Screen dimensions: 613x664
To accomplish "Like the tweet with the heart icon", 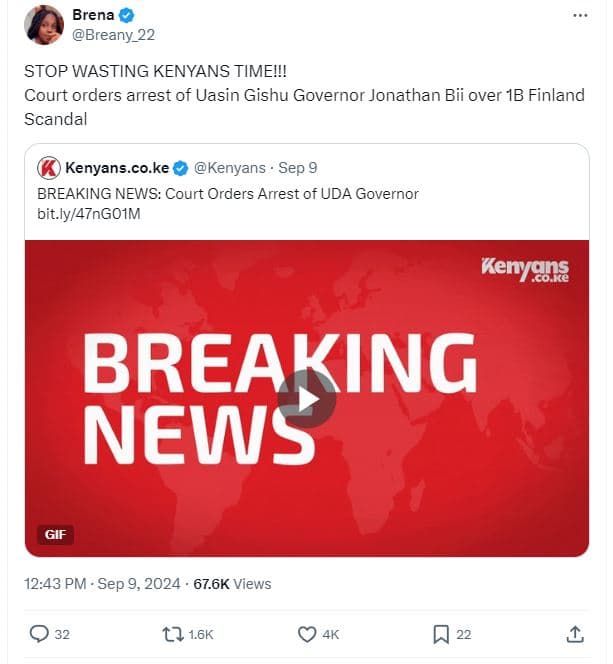I will 308,634.
